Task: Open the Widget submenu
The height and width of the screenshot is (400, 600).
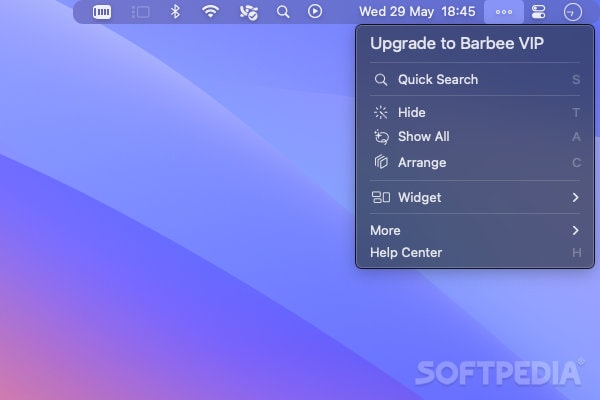Action: (475, 198)
